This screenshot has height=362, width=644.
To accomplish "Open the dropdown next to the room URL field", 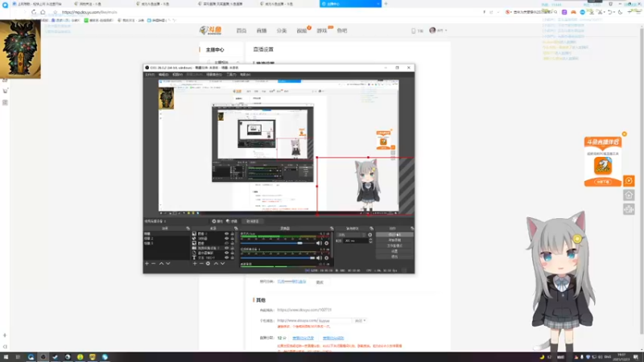I will pos(360,320).
